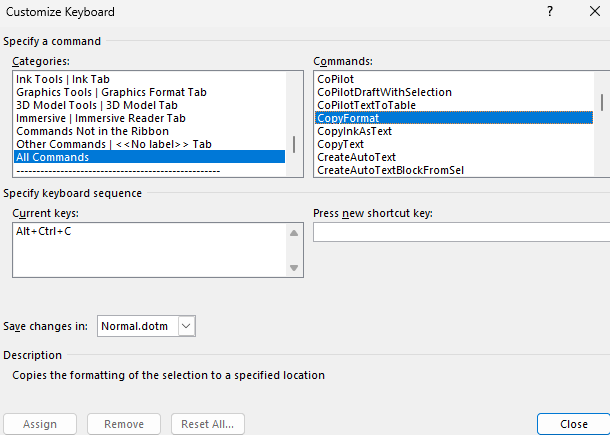Image resolution: width=610 pixels, height=435 pixels.
Task: Select Alt+Ctrl+C in Current keys
Action: click(43, 232)
